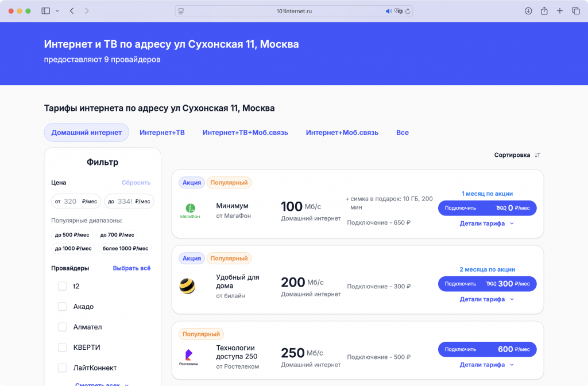Click the билайн bee logo icon

tap(187, 286)
